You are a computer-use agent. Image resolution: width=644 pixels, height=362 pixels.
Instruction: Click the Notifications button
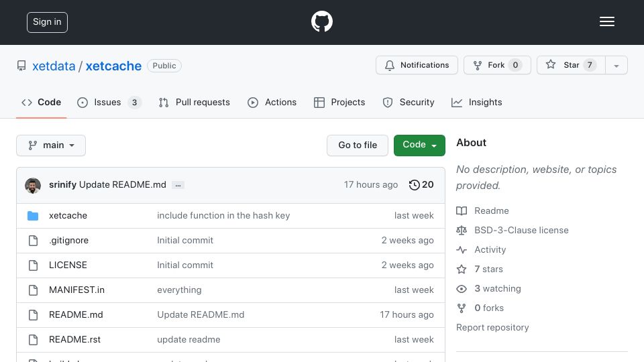click(417, 65)
